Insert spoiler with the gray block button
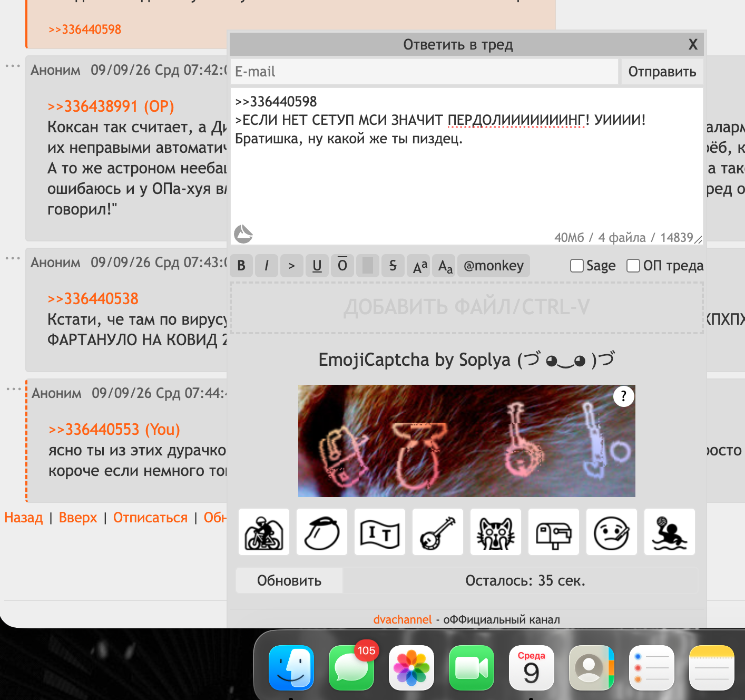The width and height of the screenshot is (745, 700). pos(368,266)
